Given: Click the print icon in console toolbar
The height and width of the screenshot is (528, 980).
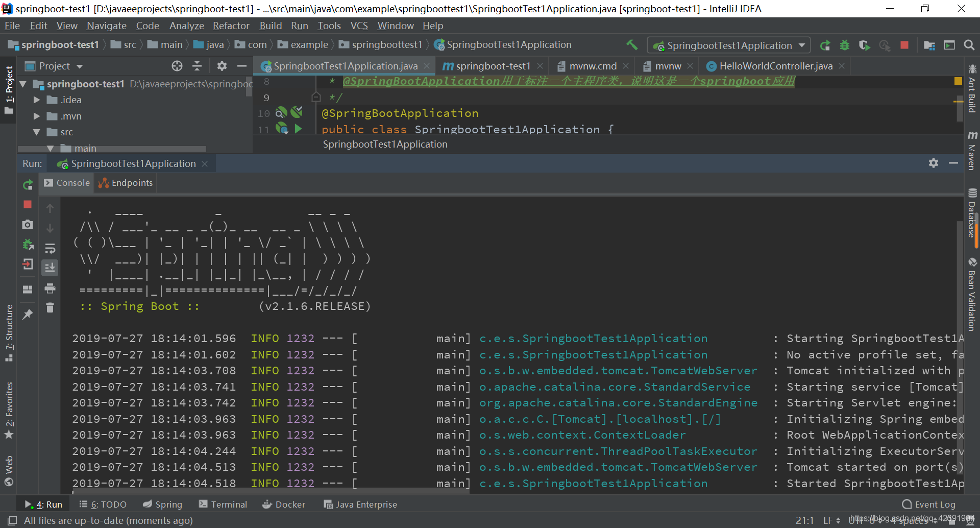Looking at the screenshot, I should click(50, 288).
